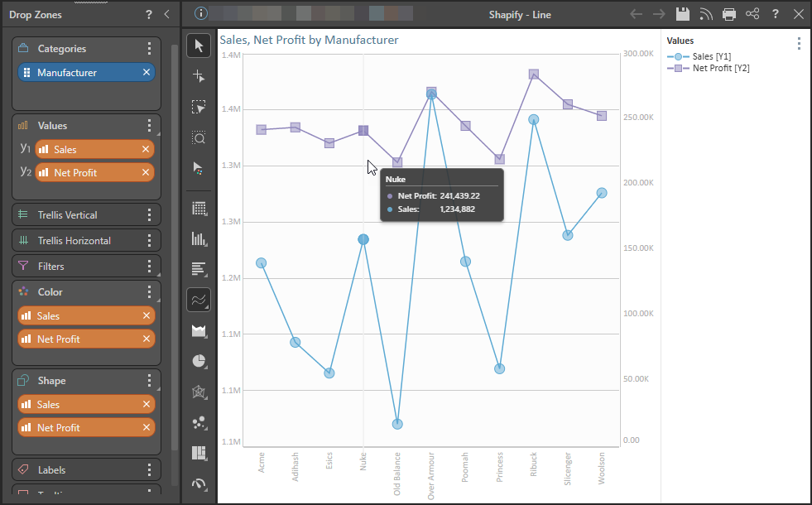Collapse the Drop Zones panel

pyautogui.click(x=166, y=15)
